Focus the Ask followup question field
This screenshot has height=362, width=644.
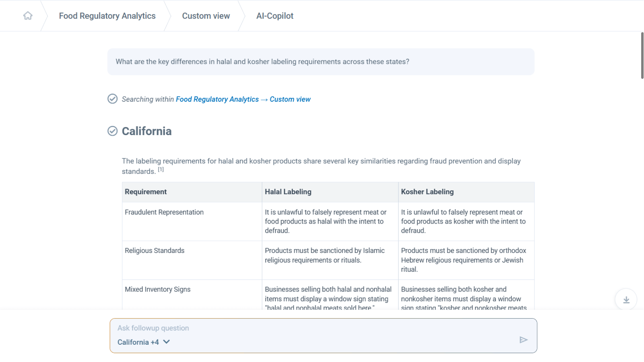[314, 328]
